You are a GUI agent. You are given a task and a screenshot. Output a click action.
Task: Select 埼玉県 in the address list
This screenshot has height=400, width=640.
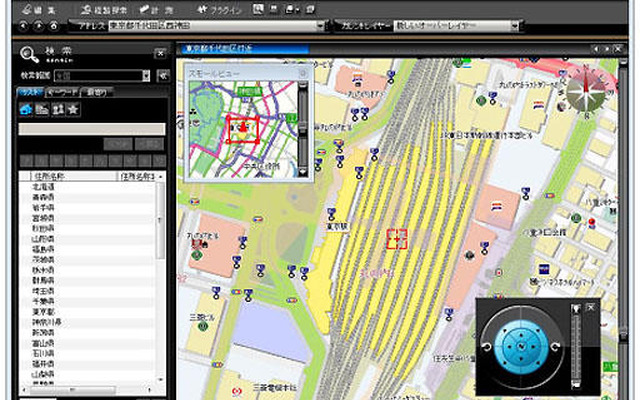pos(43,291)
